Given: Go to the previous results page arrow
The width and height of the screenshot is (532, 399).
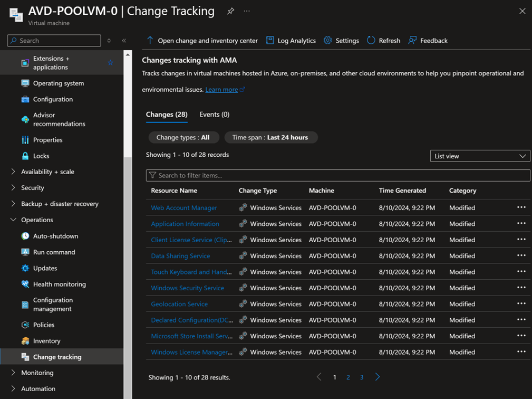Looking at the screenshot, I should (x=319, y=377).
